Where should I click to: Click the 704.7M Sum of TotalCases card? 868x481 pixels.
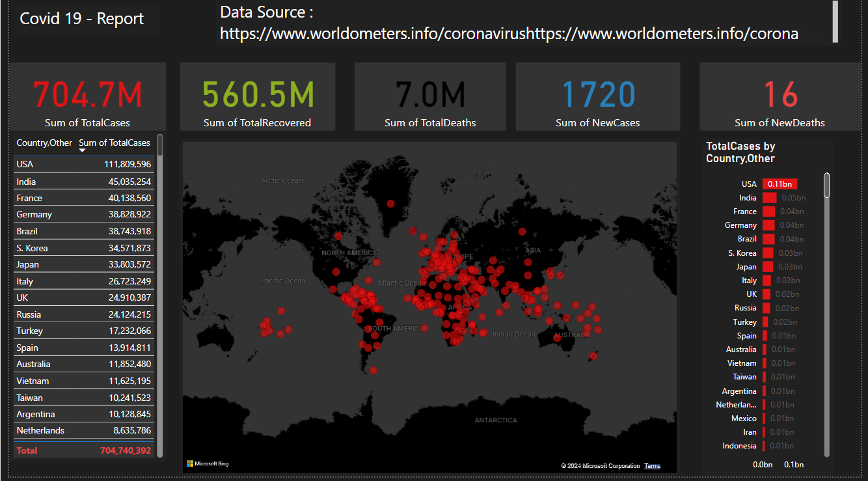point(87,96)
